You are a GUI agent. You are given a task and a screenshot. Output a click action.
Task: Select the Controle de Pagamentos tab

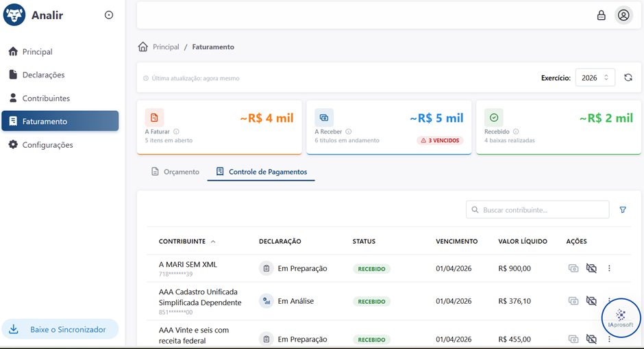[x=262, y=172]
